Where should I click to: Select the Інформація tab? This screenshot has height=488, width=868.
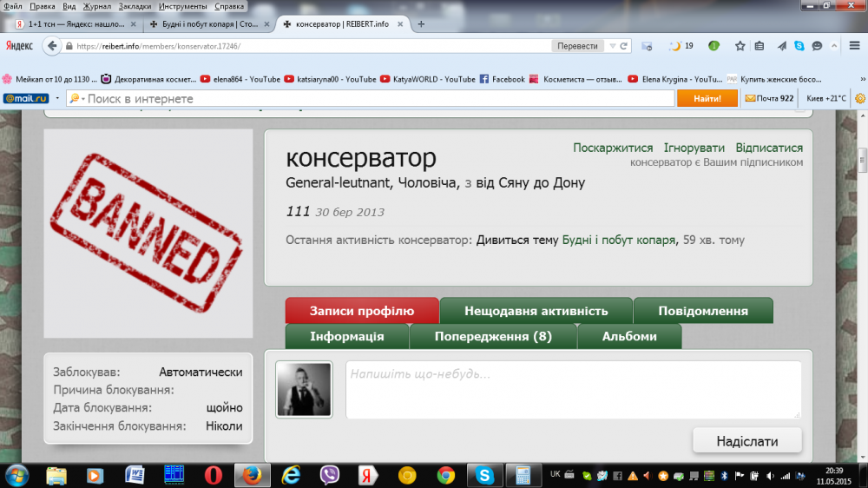(x=346, y=336)
